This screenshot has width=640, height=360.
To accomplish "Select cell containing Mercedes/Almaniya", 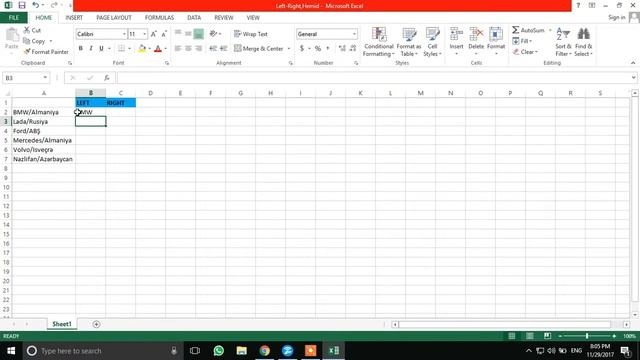I will (x=44, y=140).
